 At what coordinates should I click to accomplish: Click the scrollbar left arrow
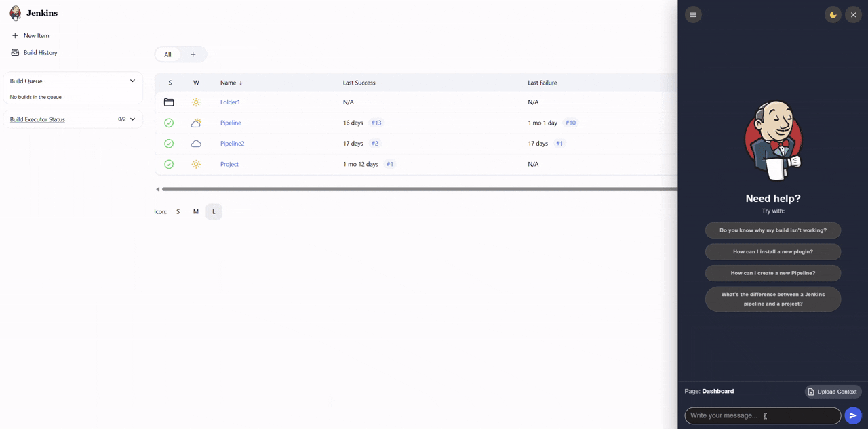pos(157,189)
